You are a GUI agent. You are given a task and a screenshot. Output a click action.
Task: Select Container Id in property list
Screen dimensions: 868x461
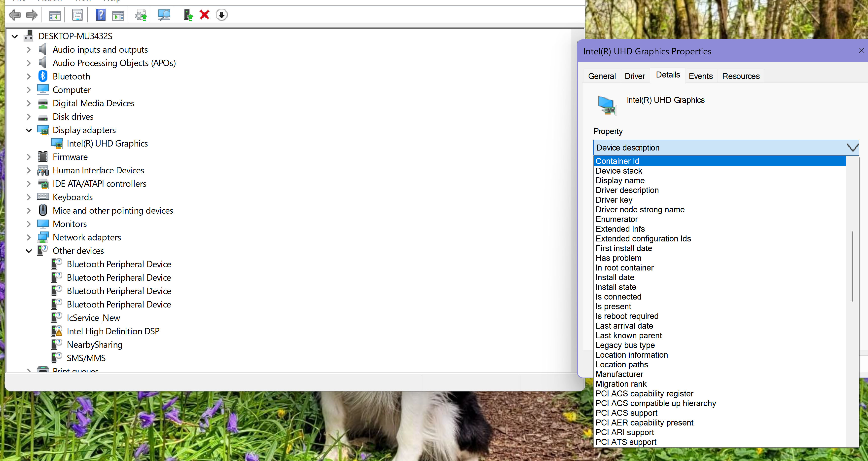click(720, 161)
